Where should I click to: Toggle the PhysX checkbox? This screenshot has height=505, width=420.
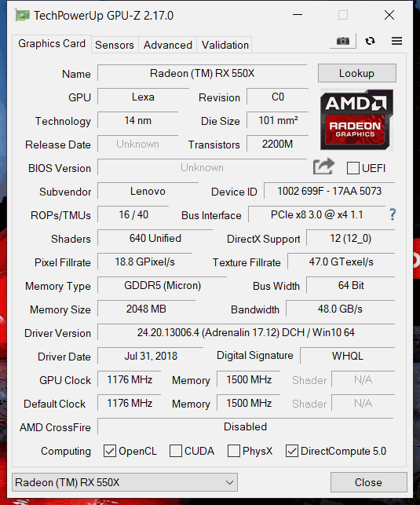[234, 451]
